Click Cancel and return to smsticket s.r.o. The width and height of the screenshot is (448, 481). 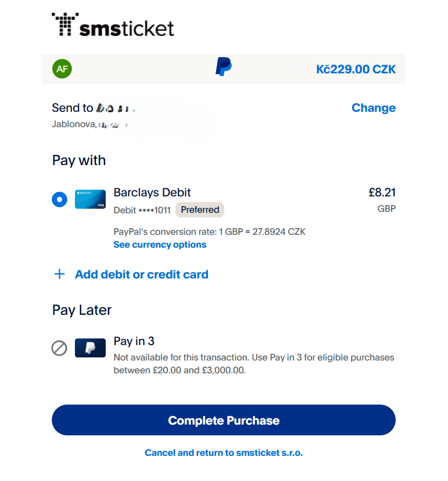click(223, 453)
